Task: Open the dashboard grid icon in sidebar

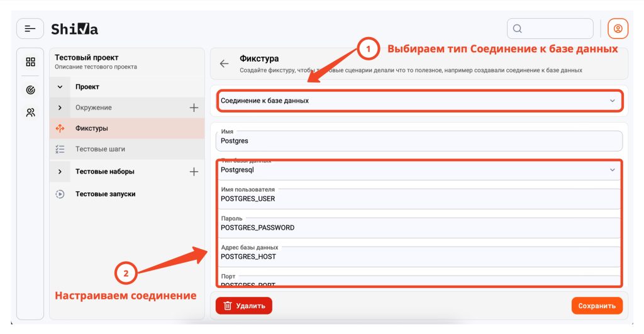Action: [30, 62]
